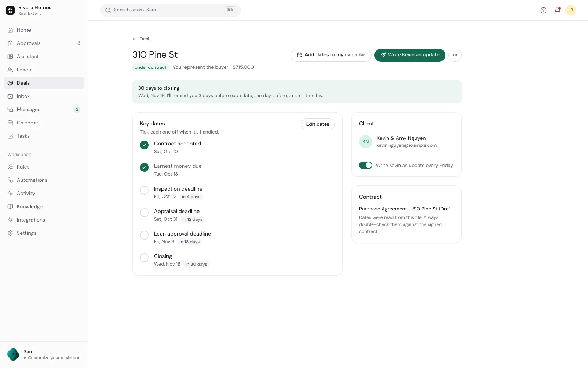Click the Tasks checkbox icon
Viewport: 588px width, 368px height.
click(10, 136)
